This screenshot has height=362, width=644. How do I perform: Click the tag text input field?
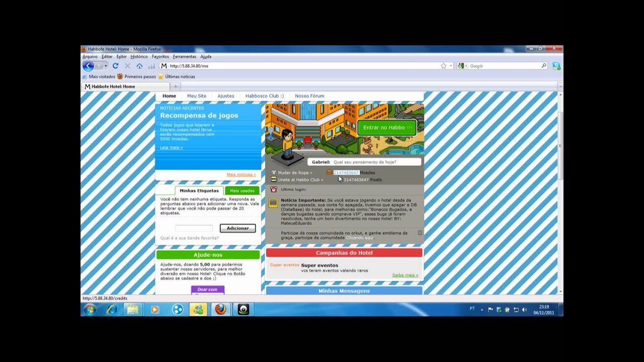point(194,228)
